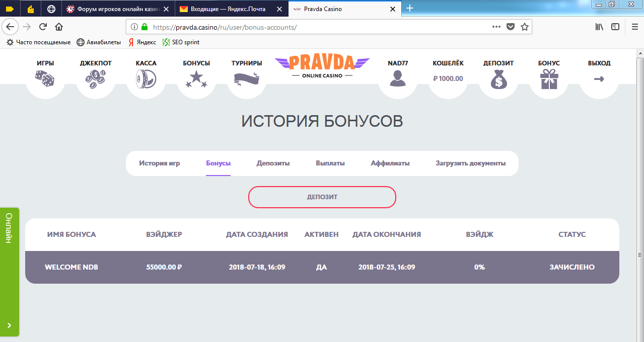Switch to the Выплаты tab
This screenshot has height=342, width=644.
[330, 163]
